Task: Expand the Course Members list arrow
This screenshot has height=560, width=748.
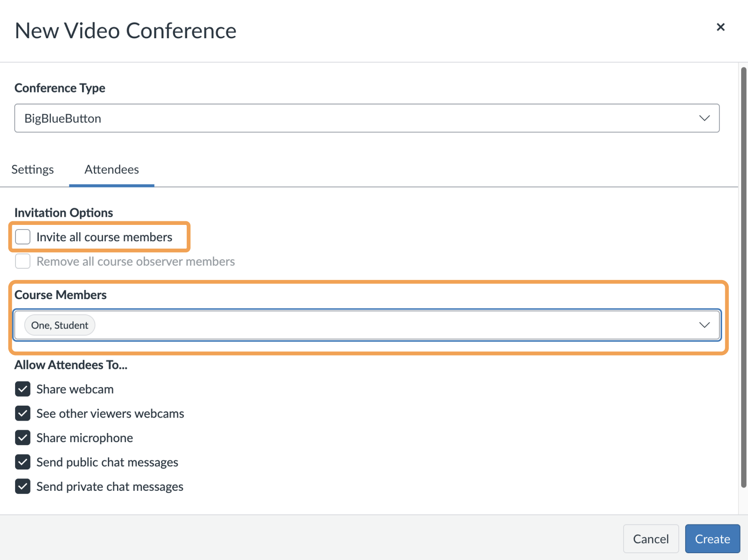Action: coord(704,325)
